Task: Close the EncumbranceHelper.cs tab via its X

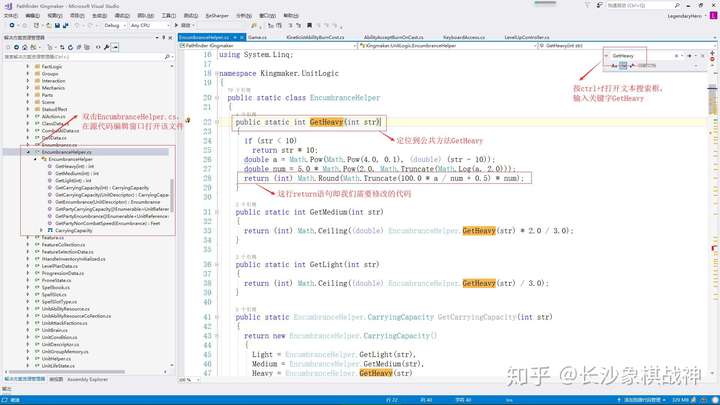Action: (242, 37)
